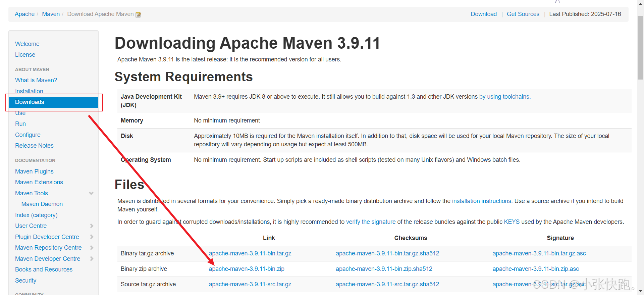Open apache-maven-3.9.11-bin.zip.asc signature
Image resolution: width=644 pixels, height=295 pixels.
pyautogui.click(x=536, y=269)
